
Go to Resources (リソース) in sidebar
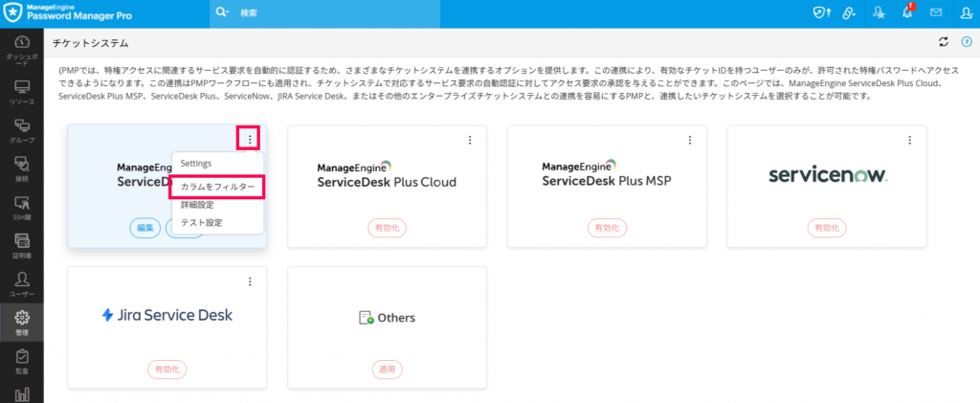click(x=22, y=92)
